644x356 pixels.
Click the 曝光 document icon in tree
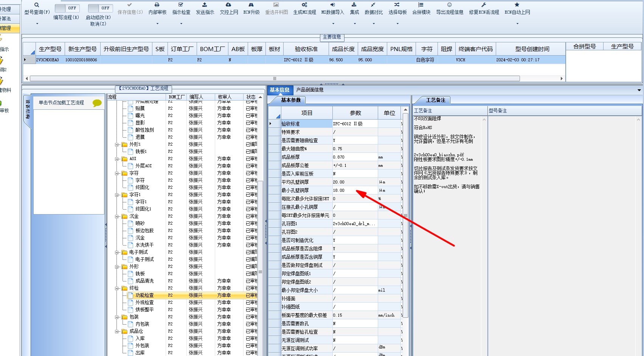point(130,115)
